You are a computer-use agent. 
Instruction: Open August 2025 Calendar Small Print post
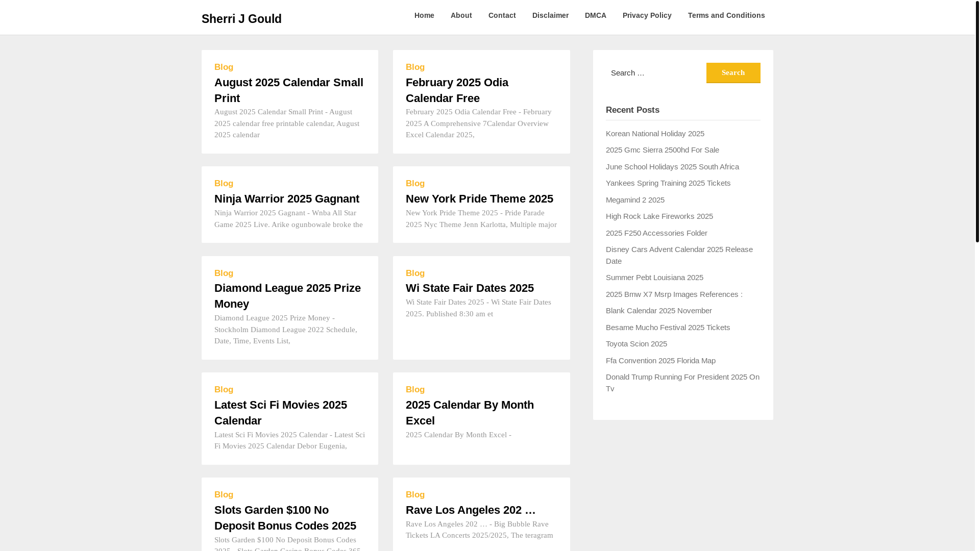click(x=289, y=90)
